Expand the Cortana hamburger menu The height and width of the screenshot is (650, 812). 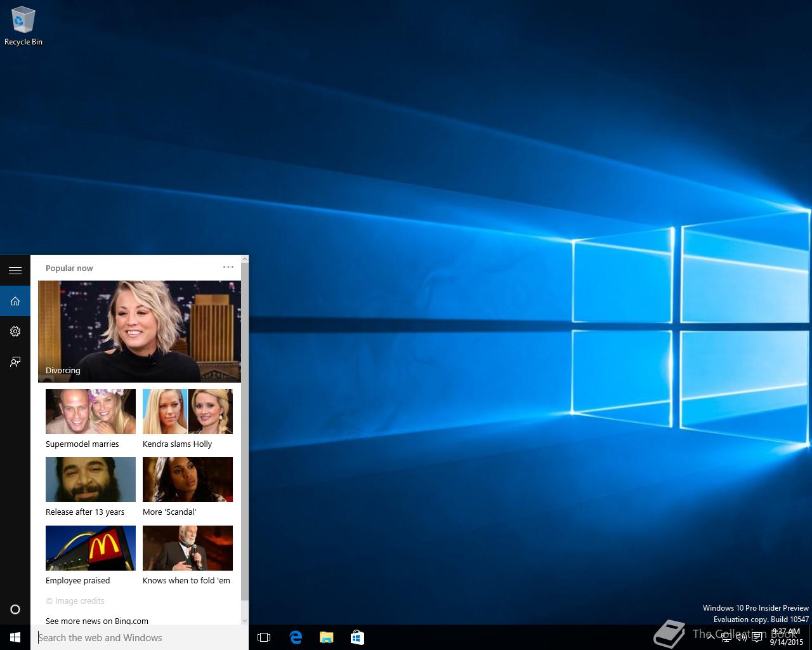15,270
